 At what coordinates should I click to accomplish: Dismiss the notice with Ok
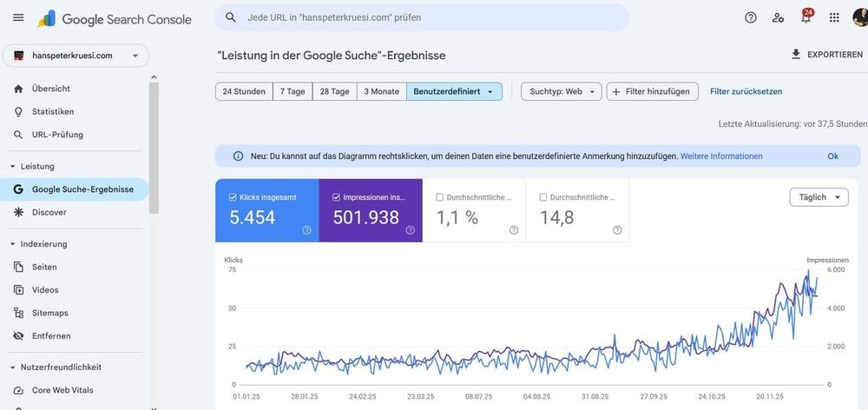click(833, 156)
